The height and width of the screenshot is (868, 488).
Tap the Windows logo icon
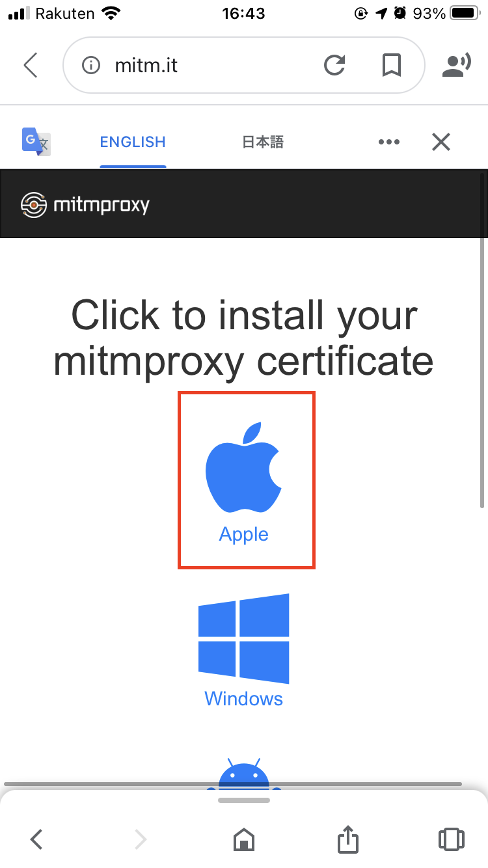244,638
